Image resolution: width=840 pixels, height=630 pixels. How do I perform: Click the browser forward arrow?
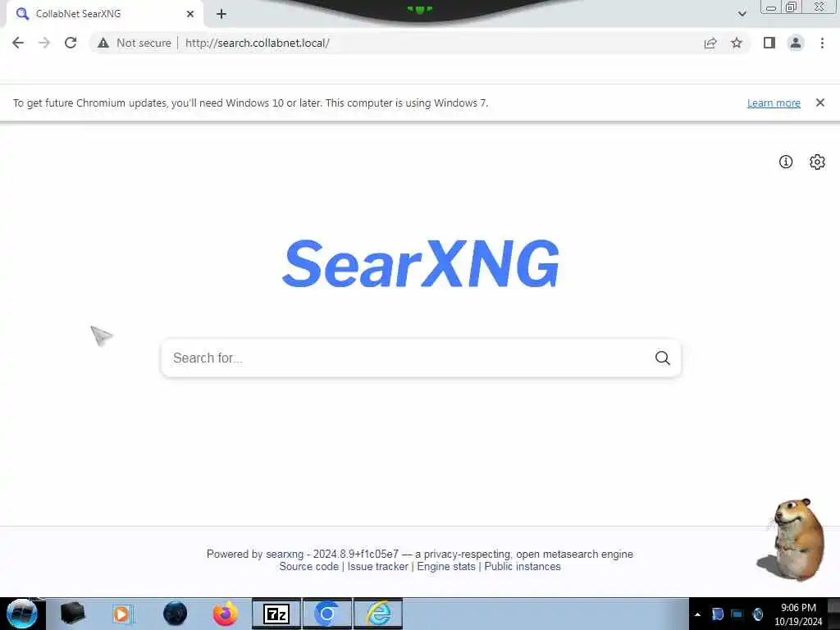(x=44, y=43)
